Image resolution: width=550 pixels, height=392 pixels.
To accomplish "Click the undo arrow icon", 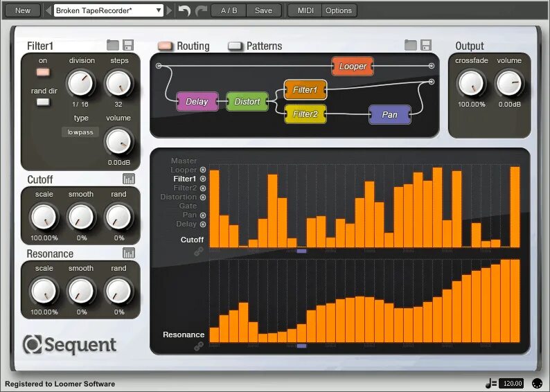I will (184, 10).
